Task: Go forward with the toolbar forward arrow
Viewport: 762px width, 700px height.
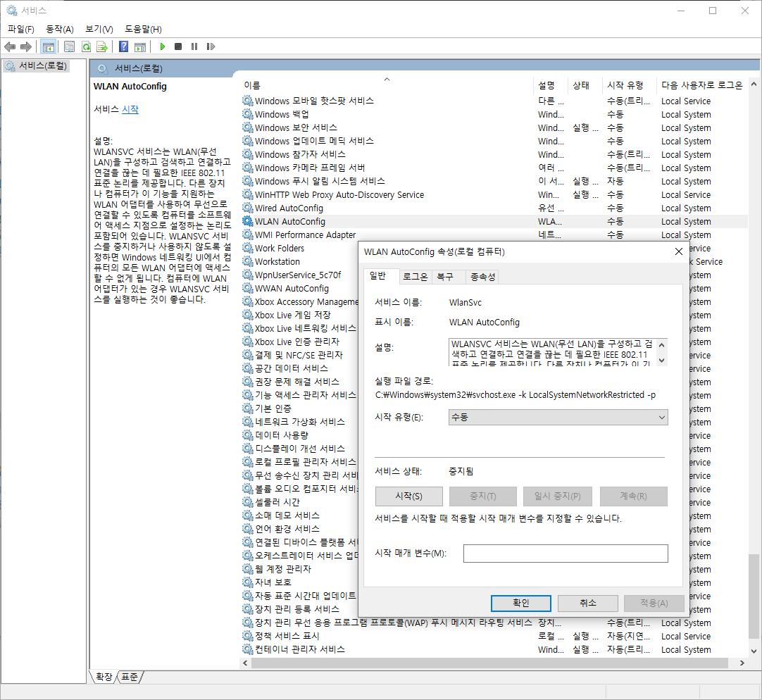Action: coord(26,46)
